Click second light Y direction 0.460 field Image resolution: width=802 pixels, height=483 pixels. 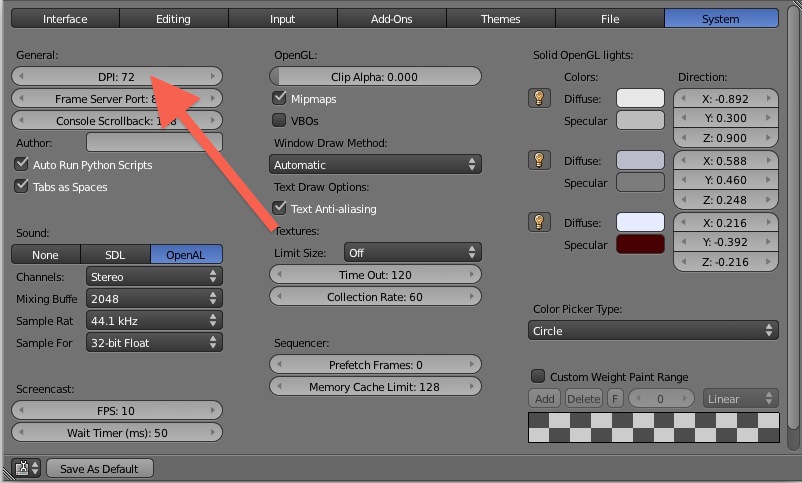tap(726, 180)
